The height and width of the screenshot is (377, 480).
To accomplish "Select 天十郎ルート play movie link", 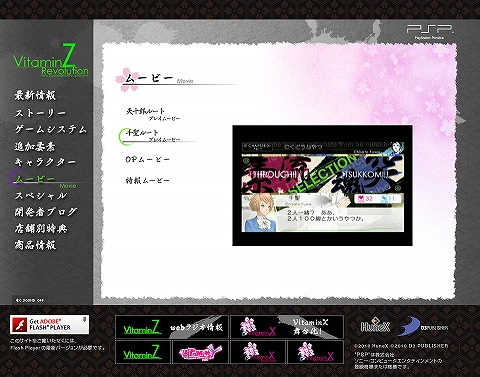I will (x=153, y=114).
